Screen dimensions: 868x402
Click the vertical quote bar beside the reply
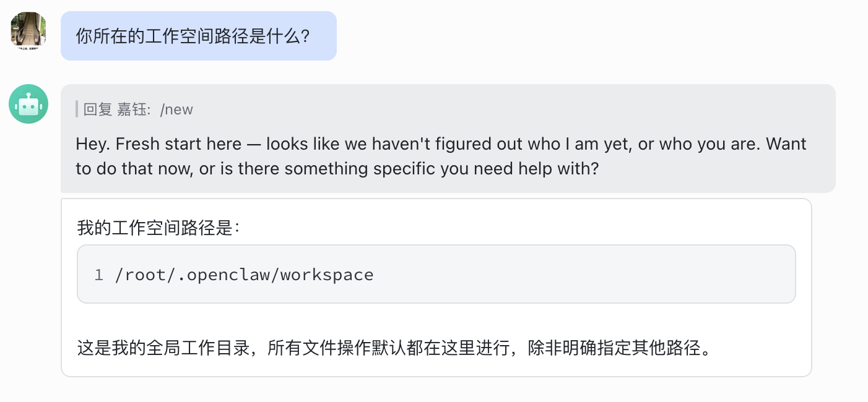76,109
